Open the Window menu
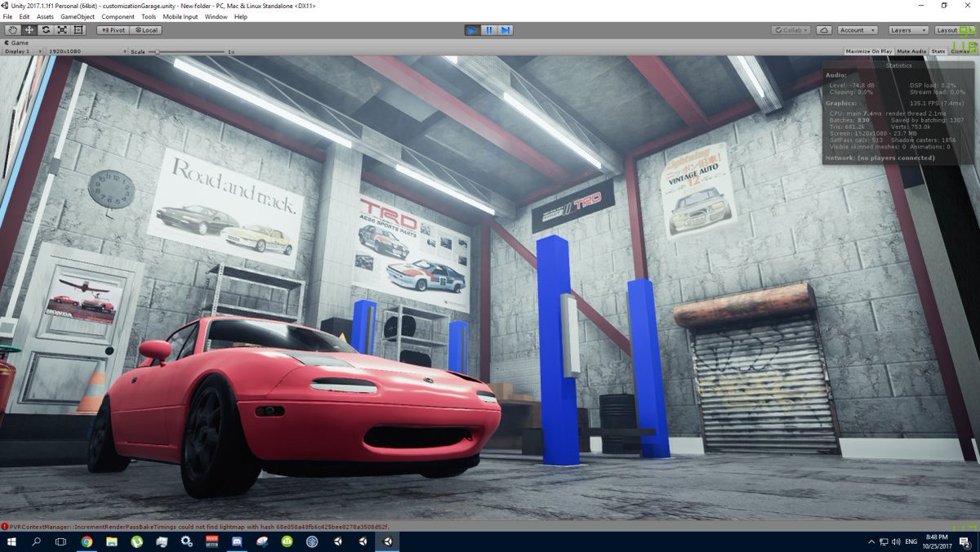This screenshot has width=980, height=552. coord(216,16)
